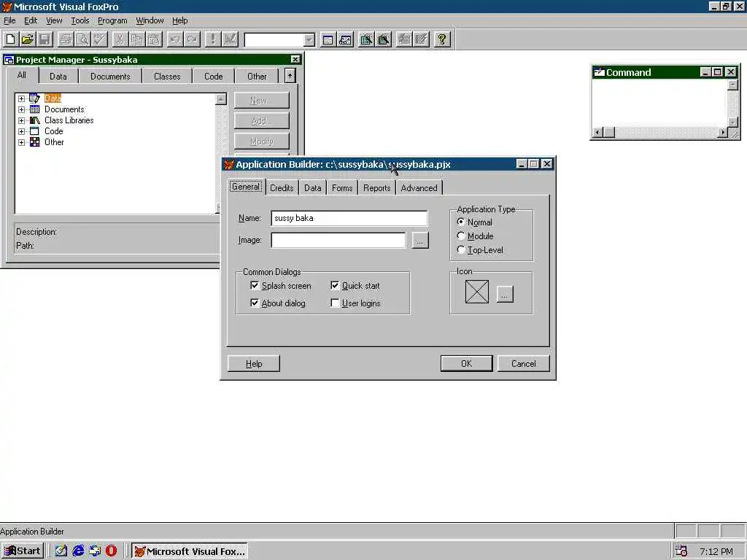Expand the Code node in project tree

pos(21,131)
